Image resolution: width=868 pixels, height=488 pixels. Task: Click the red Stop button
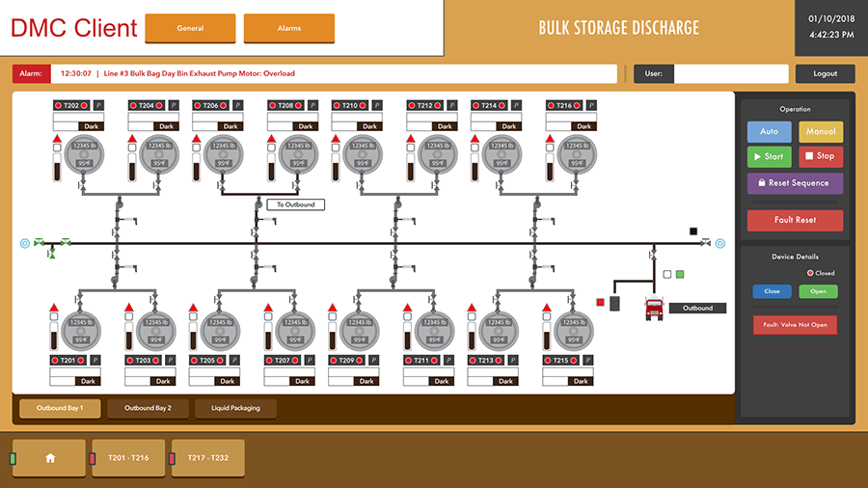pyautogui.click(x=821, y=156)
